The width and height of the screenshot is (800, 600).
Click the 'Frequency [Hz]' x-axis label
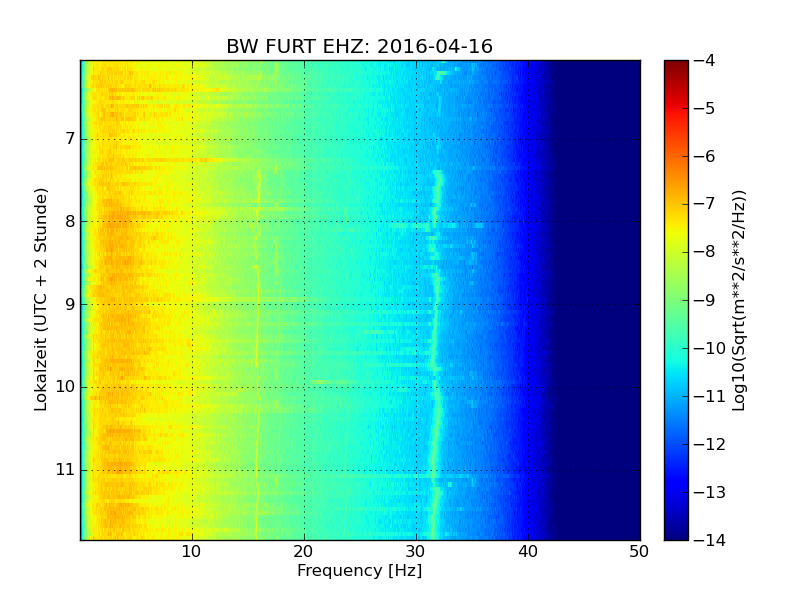tap(360, 570)
